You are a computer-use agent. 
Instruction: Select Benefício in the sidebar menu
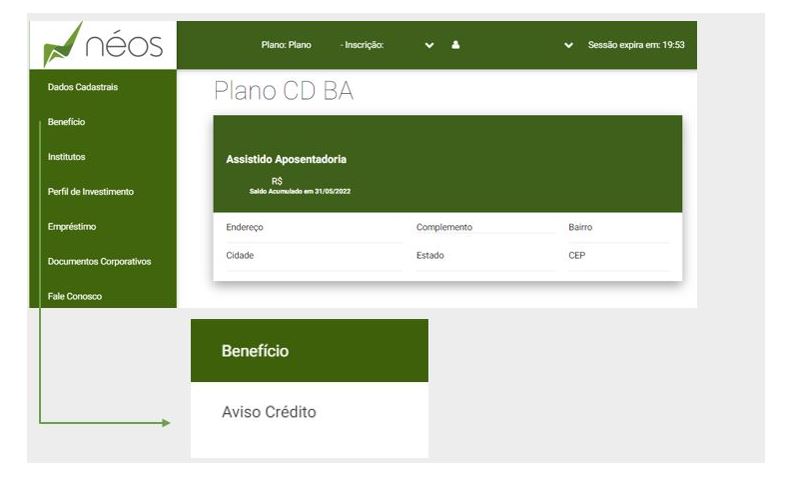coord(66,122)
